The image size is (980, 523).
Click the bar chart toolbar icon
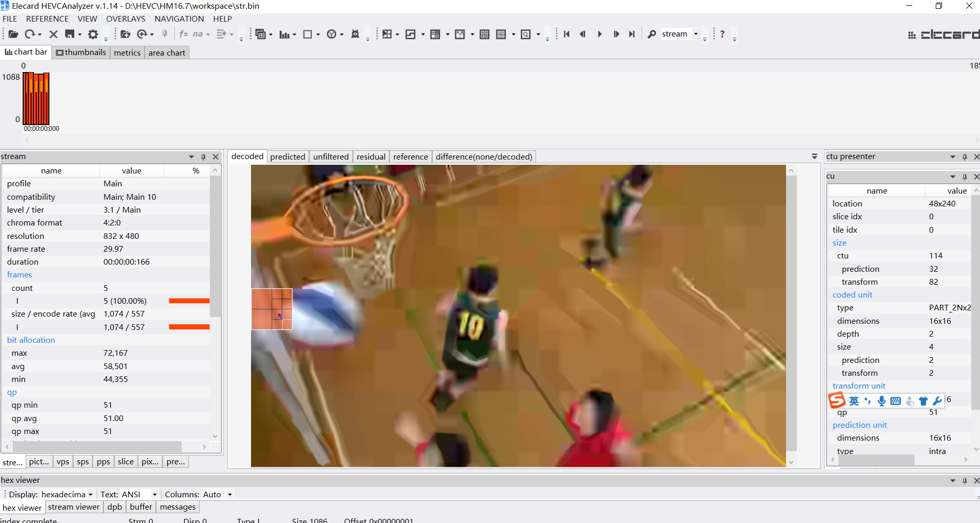coord(284,34)
